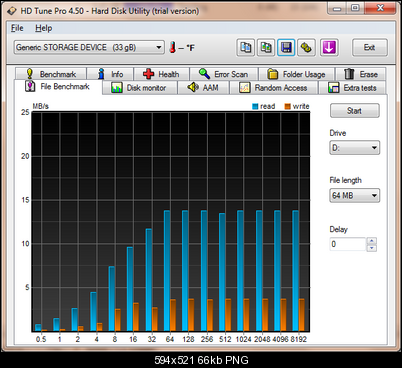Screen dimensions: 402x368
Task: Switch to the Benchmark tab
Action: tap(51, 74)
